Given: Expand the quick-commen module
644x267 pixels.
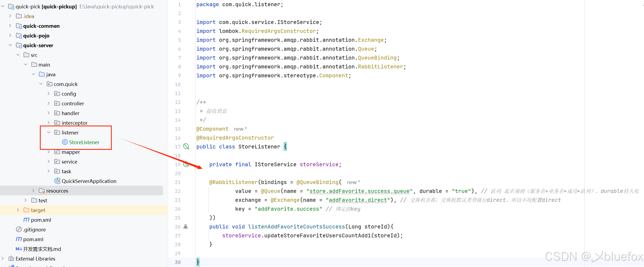Looking at the screenshot, I should pos(10,26).
